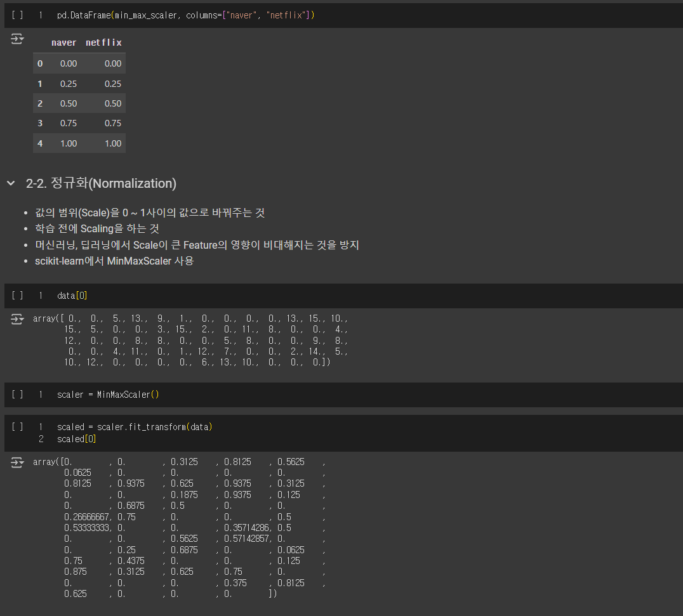Image resolution: width=683 pixels, height=616 pixels.
Task: Click the bullet '학습 전에 Scaling을 하는 것'
Action: coord(96,228)
